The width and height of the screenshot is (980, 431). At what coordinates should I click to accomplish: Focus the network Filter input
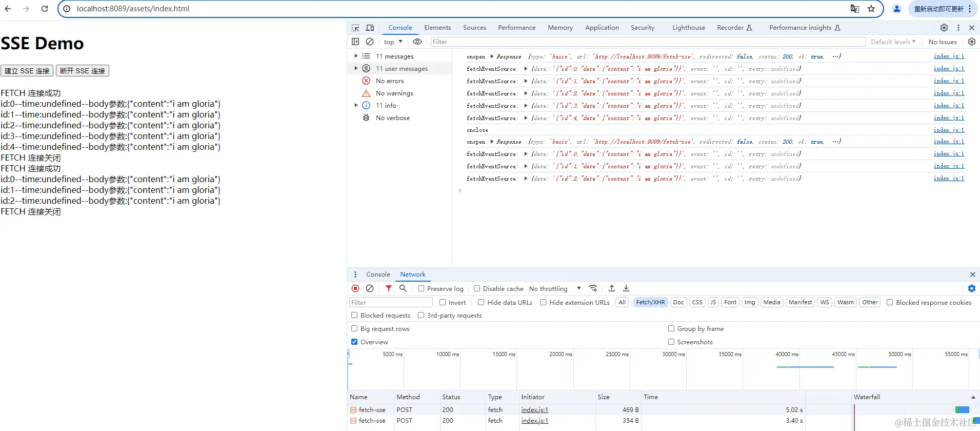pos(391,302)
